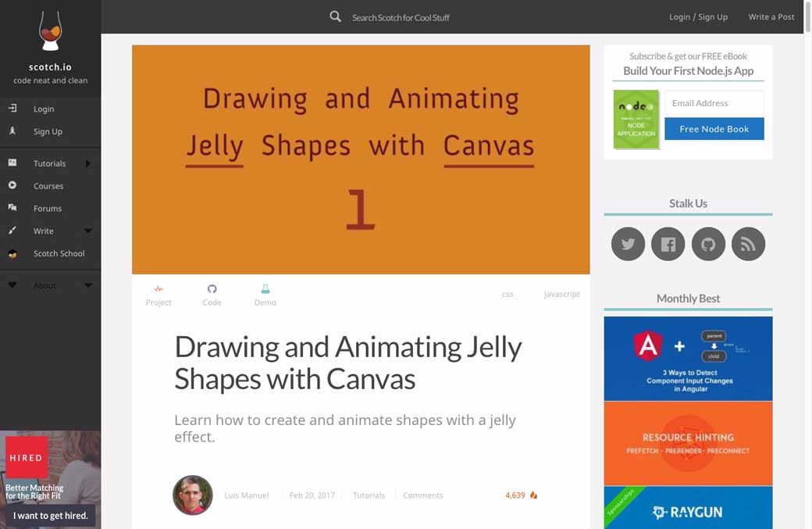Click the Twitter icon under Stalk Us
Image resolution: width=812 pixels, height=529 pixels.
[x=628, y=245]
